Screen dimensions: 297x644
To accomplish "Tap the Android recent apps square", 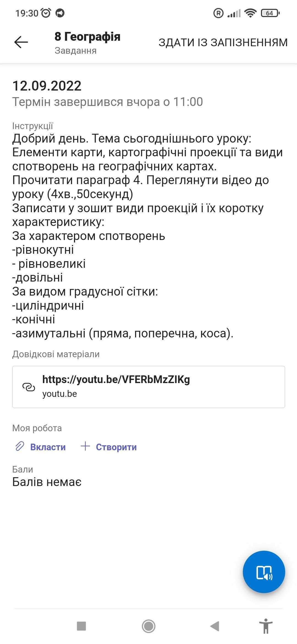I will tap(81, 626).
